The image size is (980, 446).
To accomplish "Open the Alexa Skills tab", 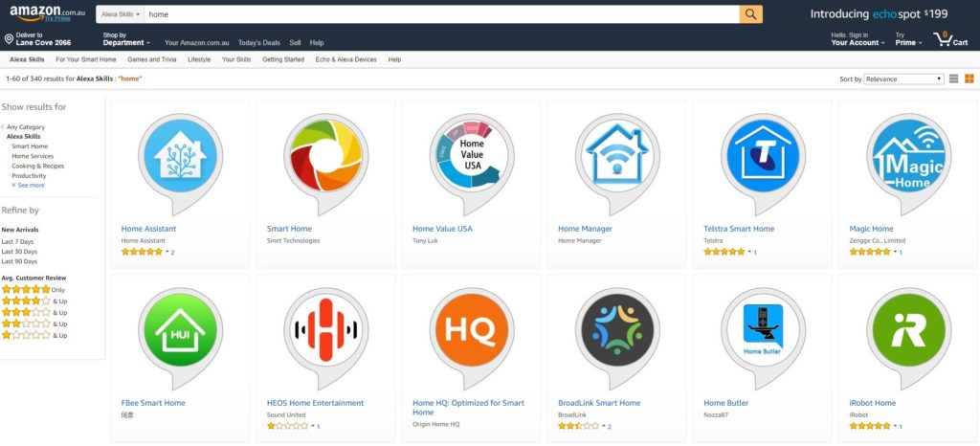I will [x=27, y=59].
